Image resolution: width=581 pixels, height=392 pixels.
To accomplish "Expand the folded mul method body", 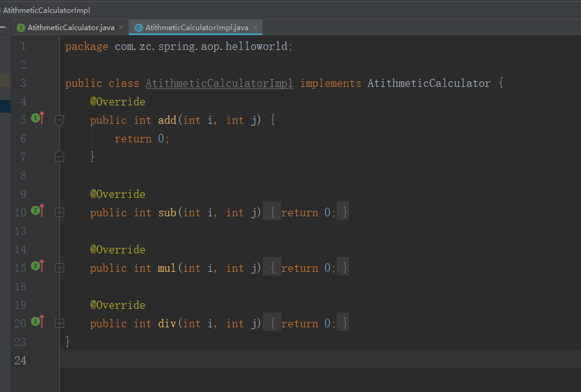I will pos(59,267).
